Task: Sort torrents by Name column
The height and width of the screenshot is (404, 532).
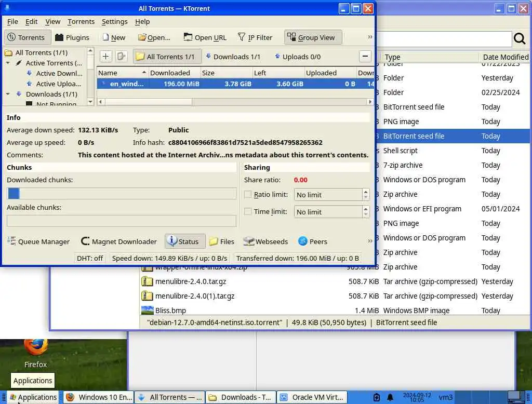Action: pyautogui.click(x=122, y=73)
